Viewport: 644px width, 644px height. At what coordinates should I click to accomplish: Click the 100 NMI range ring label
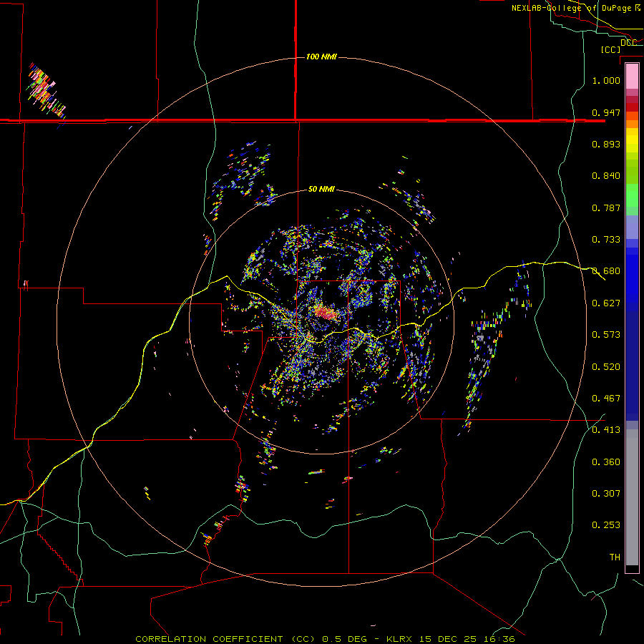[321, 57]
